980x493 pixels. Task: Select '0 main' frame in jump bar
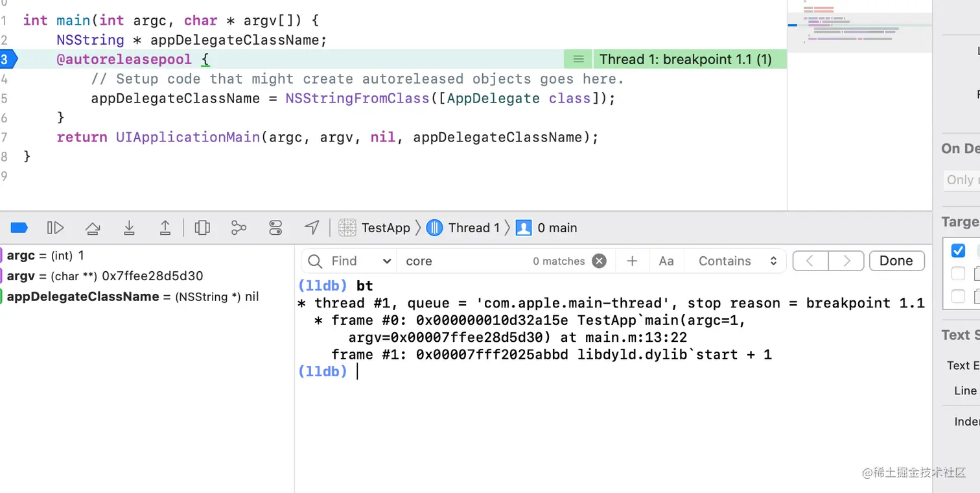click(x=546, y=228)
